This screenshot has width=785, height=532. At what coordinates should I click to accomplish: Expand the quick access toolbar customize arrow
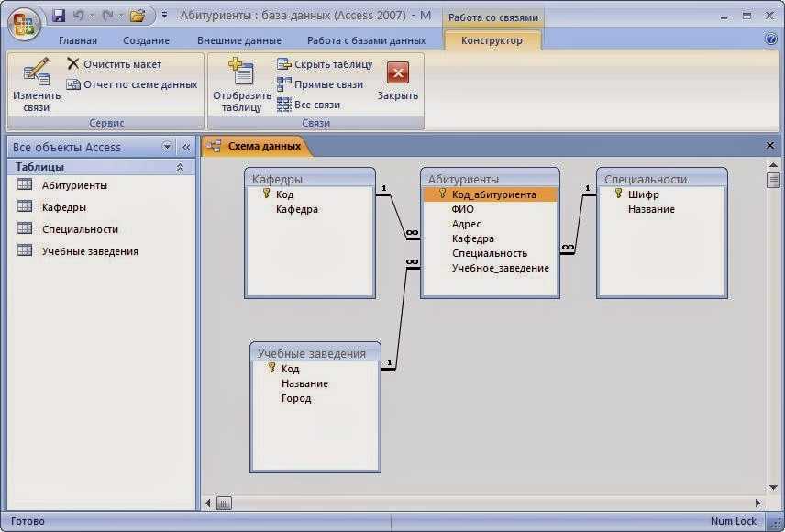[x=164, y=16]
